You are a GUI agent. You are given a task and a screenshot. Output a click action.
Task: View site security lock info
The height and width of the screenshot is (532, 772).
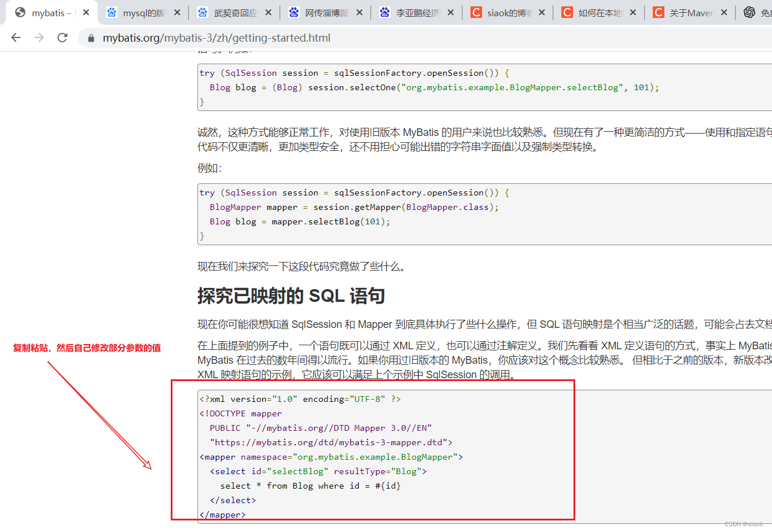(x=91, y=38)
